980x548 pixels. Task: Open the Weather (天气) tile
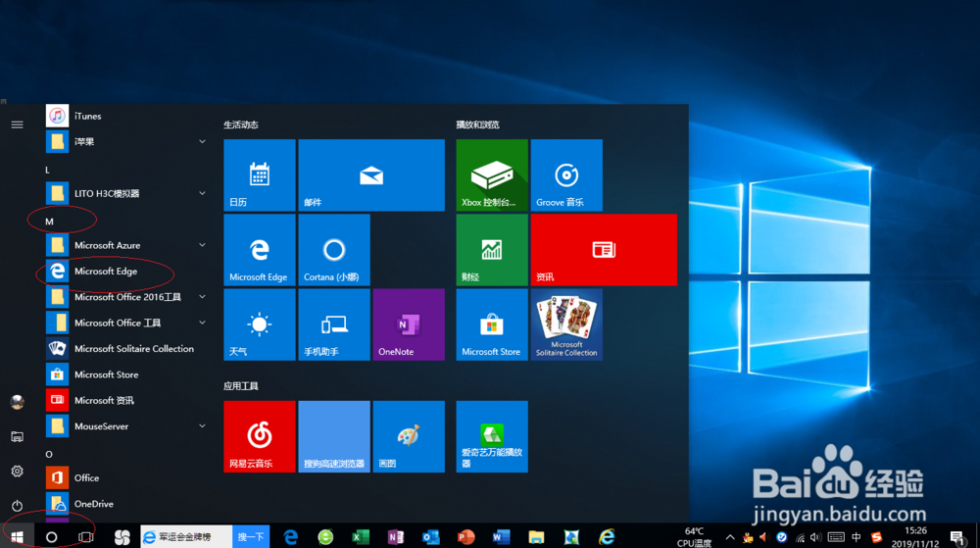260,324
